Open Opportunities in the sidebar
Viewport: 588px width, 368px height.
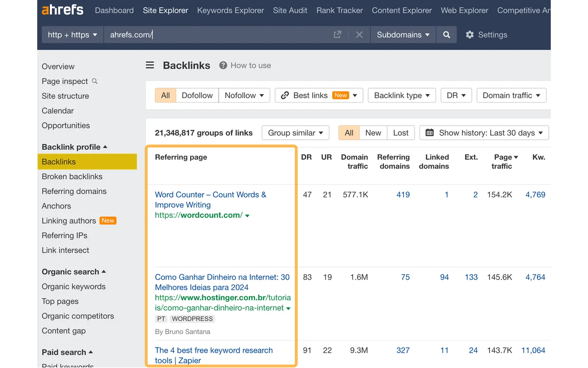point(66,125)
